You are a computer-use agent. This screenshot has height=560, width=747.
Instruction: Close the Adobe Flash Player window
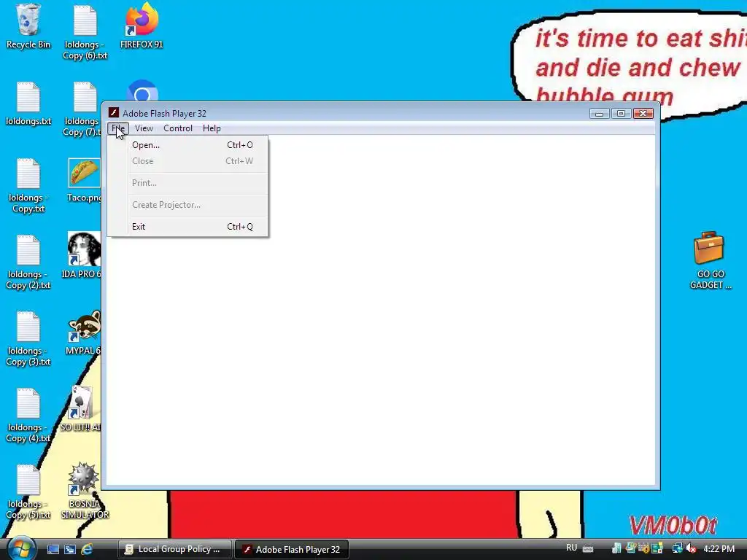coord(643,113)
